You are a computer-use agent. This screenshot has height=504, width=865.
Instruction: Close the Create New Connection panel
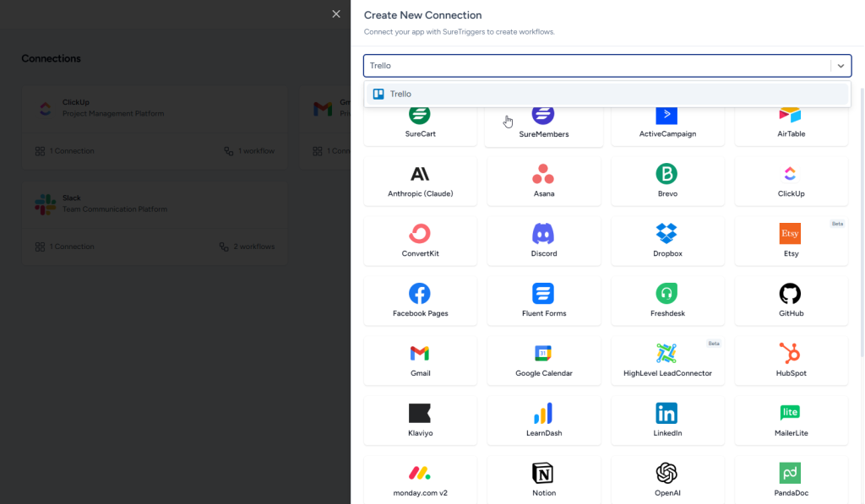336,14
